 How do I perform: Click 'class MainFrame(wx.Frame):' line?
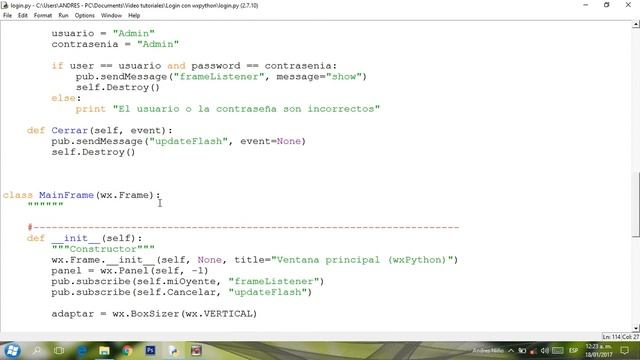[82, 195]
